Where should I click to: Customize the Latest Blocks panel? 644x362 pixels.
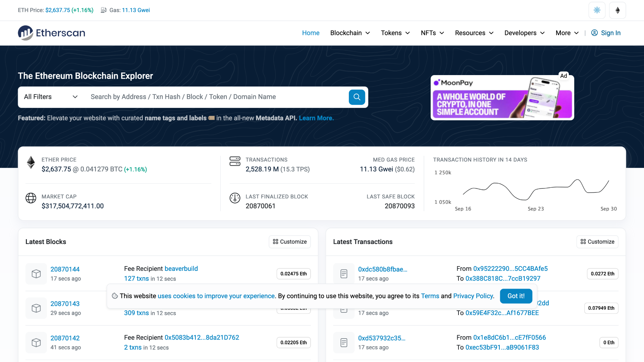point(290,242)
